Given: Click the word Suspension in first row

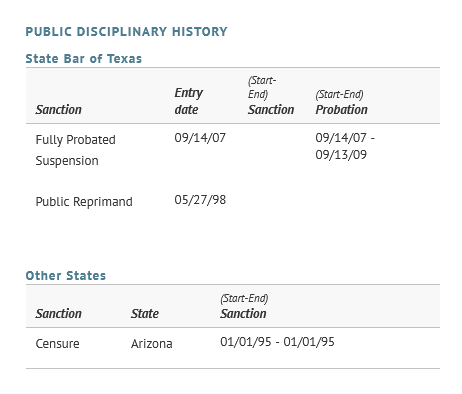Looking at the screenshot, I should click(67, 161).
